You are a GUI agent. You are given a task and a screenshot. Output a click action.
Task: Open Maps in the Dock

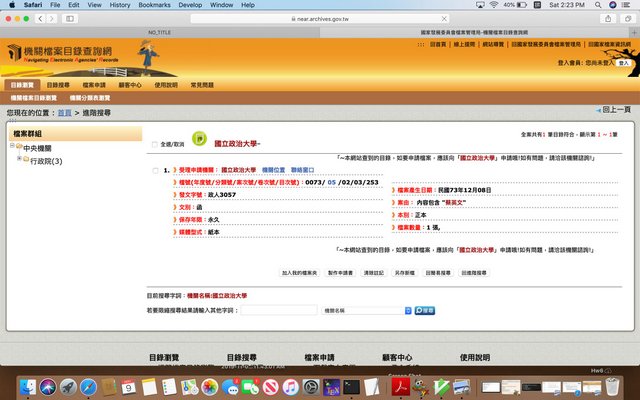pyautogui.click(x=189, y=387)
